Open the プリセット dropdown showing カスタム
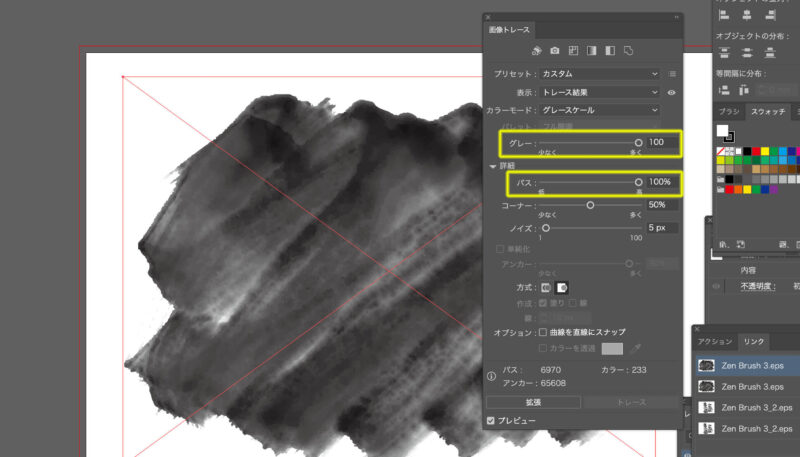 pos(599,74)
